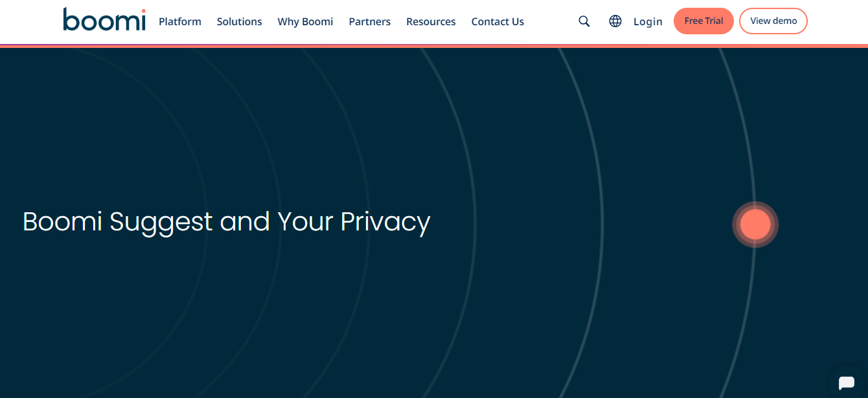Open the Resources menu
Image resolution: width=868 pixels, height=398 pixels.
[431, 21]
